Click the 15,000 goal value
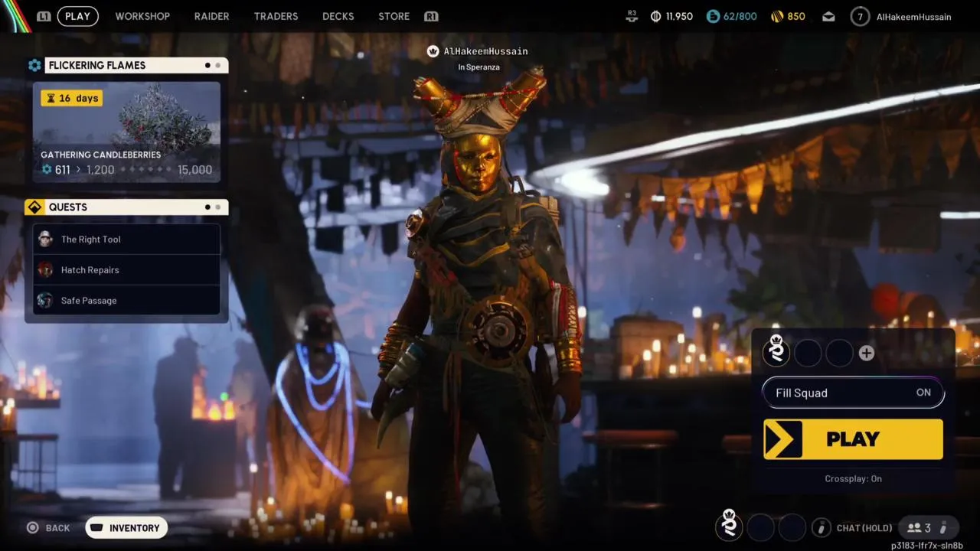 194,170
